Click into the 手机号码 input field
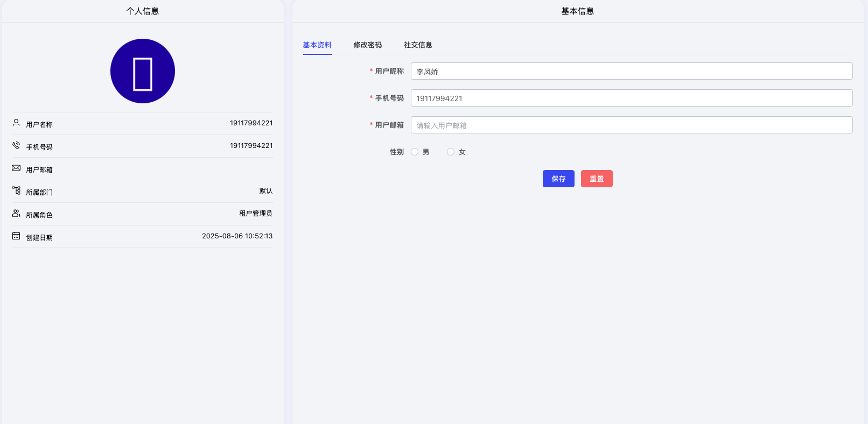 point(631,98)
